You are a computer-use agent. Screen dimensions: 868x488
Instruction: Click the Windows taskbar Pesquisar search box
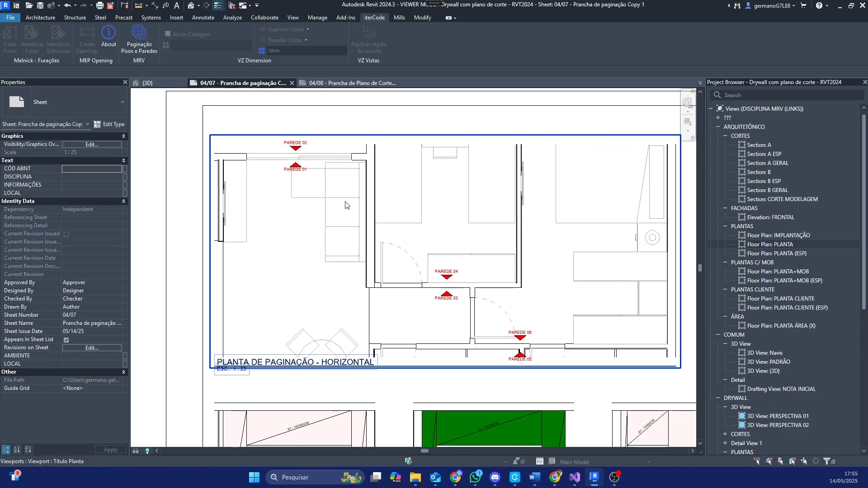pos(314,477)
